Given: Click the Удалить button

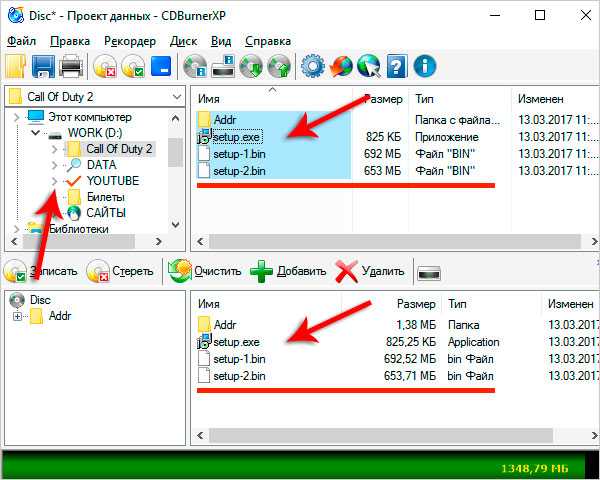Looking at the screenshot, I should [x=370, y=271].
